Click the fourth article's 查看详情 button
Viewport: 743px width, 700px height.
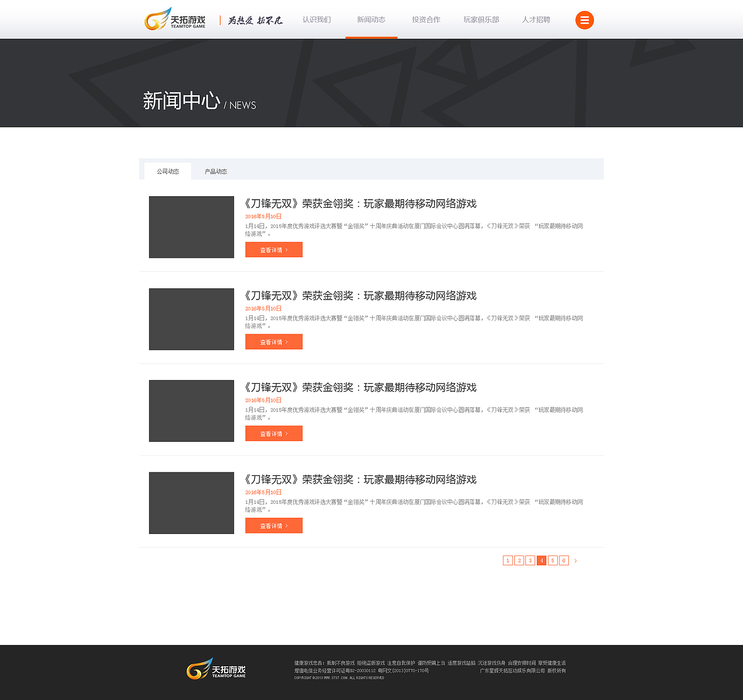274,525
